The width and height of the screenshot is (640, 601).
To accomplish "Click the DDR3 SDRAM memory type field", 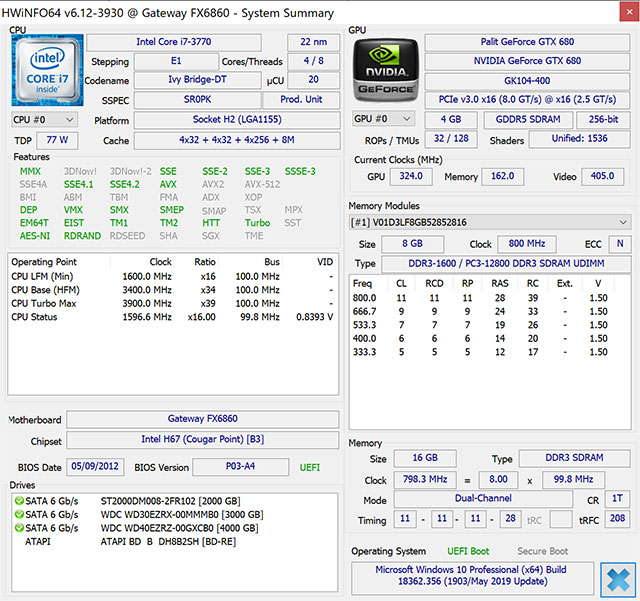I will 574,458.
